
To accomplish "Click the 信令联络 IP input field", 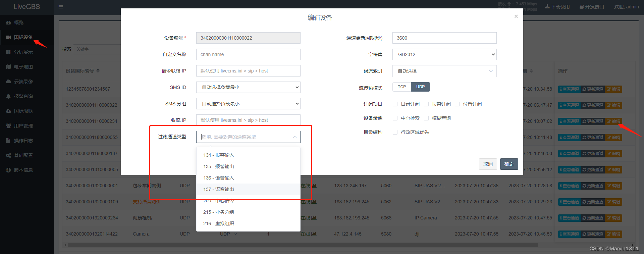I will [x=248, y=71].
